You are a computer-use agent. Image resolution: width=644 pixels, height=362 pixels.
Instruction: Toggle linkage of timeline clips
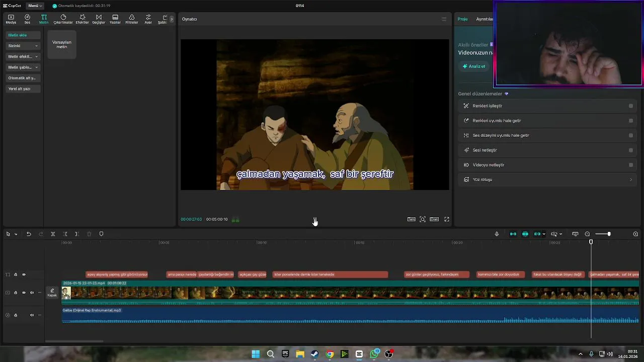(537, 234)
